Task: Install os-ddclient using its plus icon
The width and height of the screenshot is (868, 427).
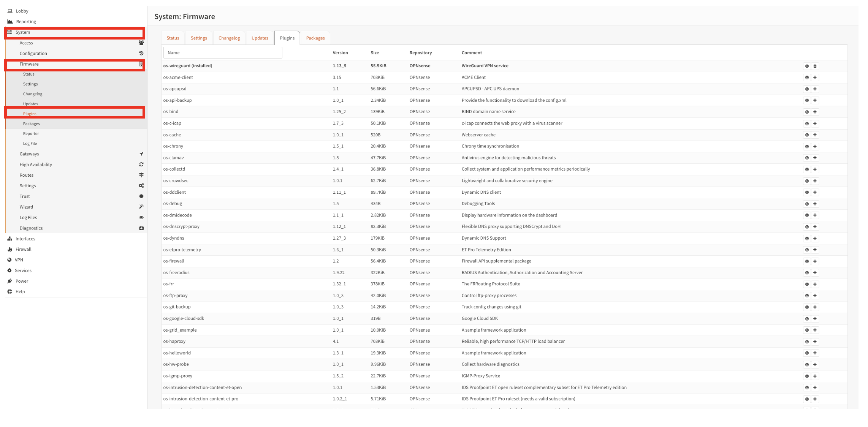Action: 815,192
